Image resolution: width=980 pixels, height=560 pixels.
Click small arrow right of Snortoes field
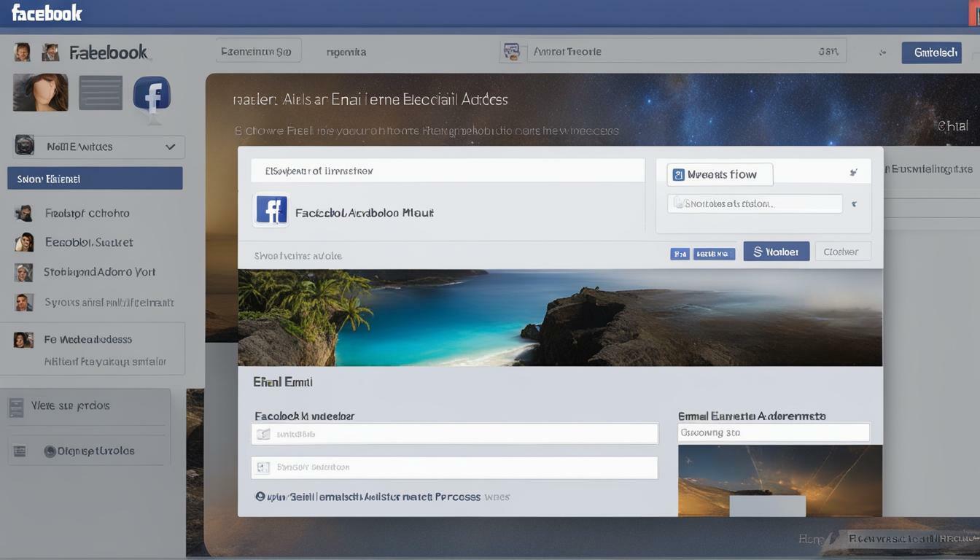click(854, 205)
